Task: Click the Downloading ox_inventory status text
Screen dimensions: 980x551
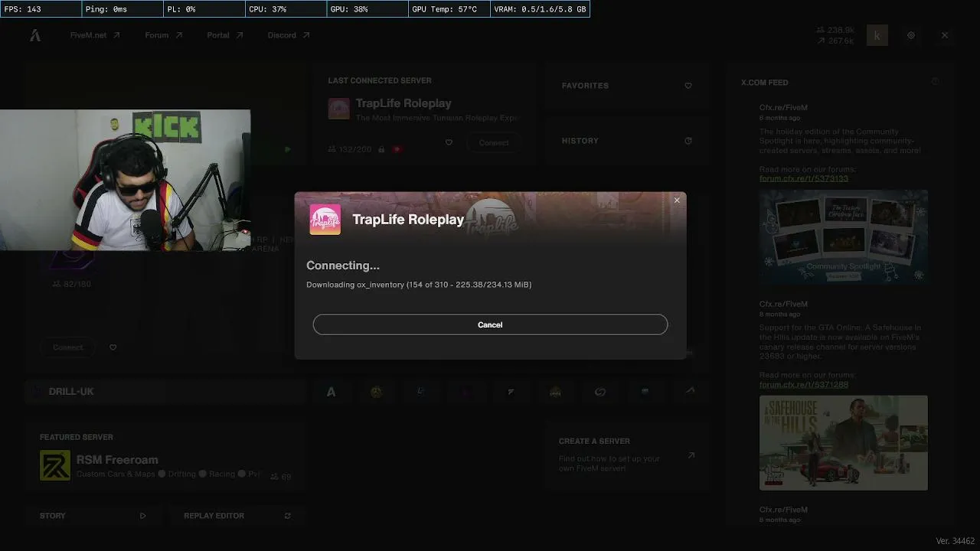Action: pyautogui.click(x=419, y=285)
